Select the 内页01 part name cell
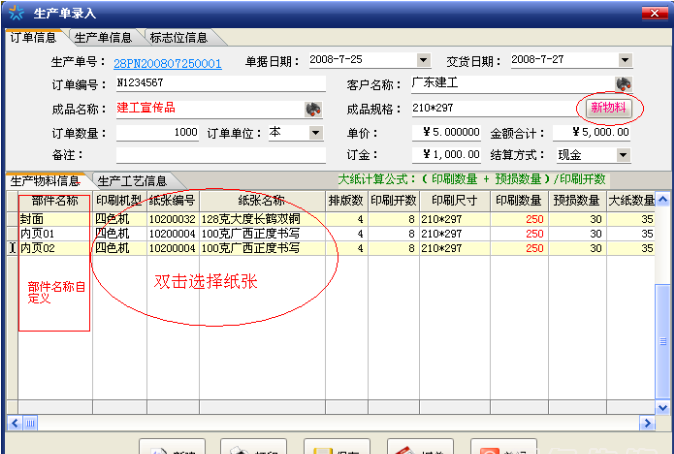The width and height of the screenshot is (674, 454). tap(55, 234)
